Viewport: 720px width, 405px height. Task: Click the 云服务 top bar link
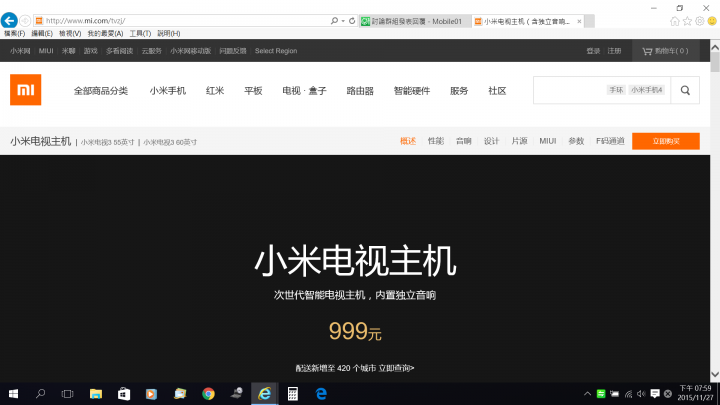(152, 51)
